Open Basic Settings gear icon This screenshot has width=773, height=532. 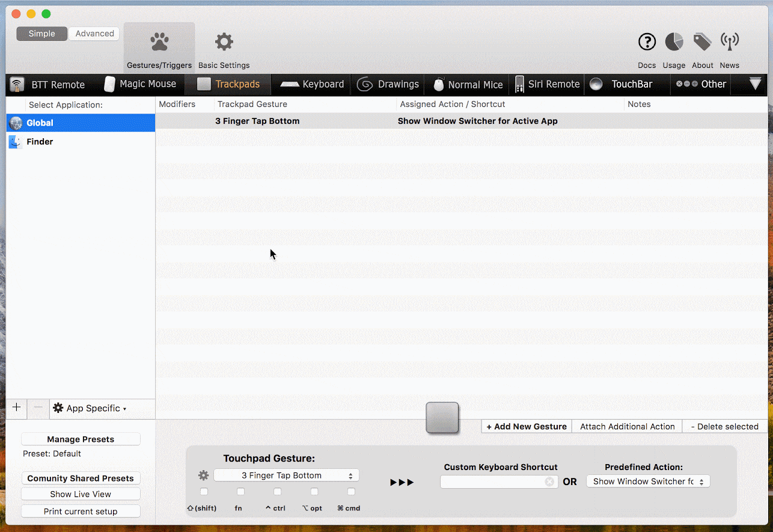click(x=224, y=42)
